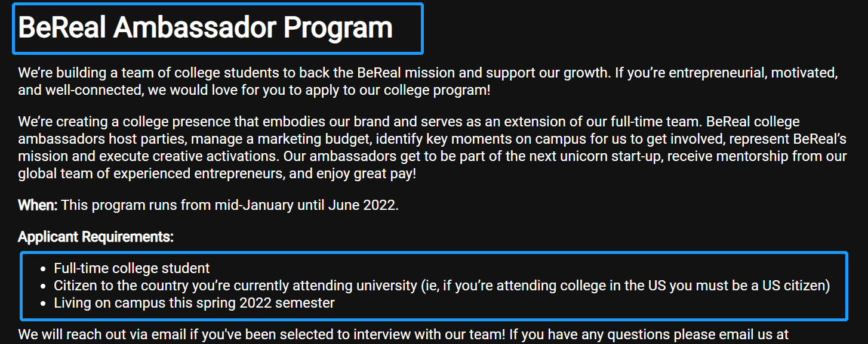The height and width of the screenshot is (344, 868).
Task: Click the bullet dot before "Citizen to the country"
Action: (x=45, y=286)
